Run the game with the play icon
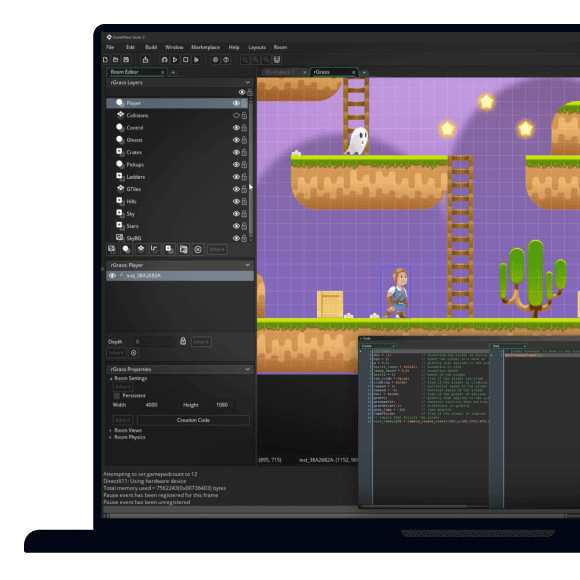This screenshot has height=580, width=580. [x=175, y=60]
